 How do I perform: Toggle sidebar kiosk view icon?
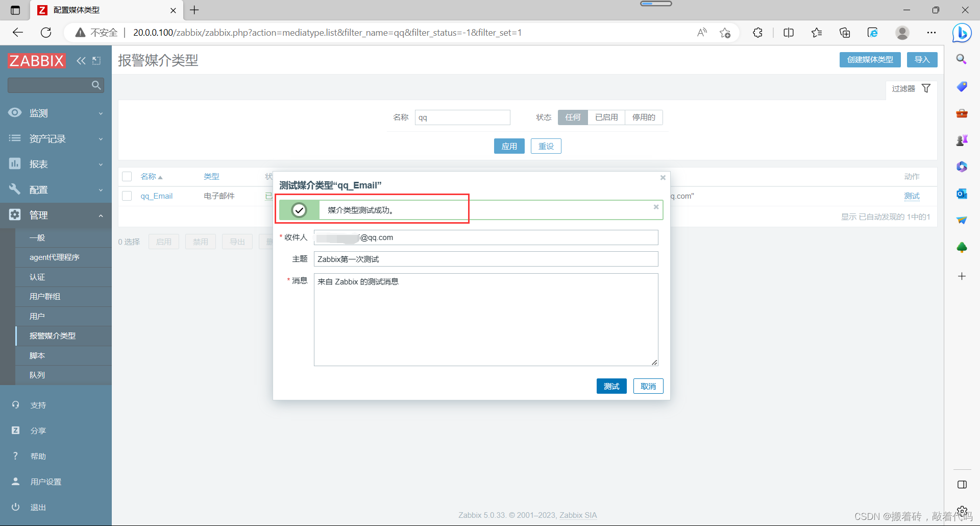click(96, 61)
